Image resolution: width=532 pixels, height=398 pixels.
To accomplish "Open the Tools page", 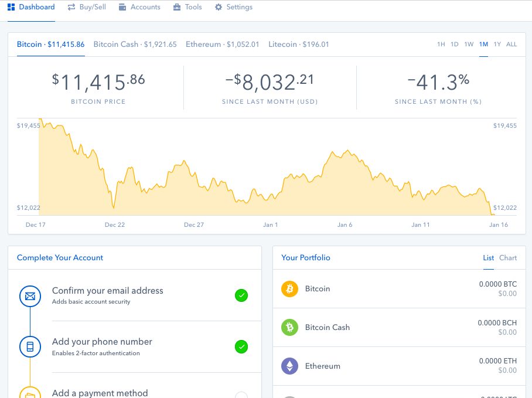I will 187,7.
